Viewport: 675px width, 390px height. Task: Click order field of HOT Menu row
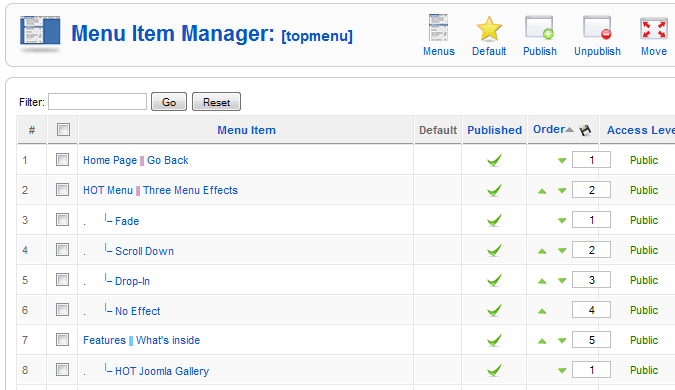591,190
